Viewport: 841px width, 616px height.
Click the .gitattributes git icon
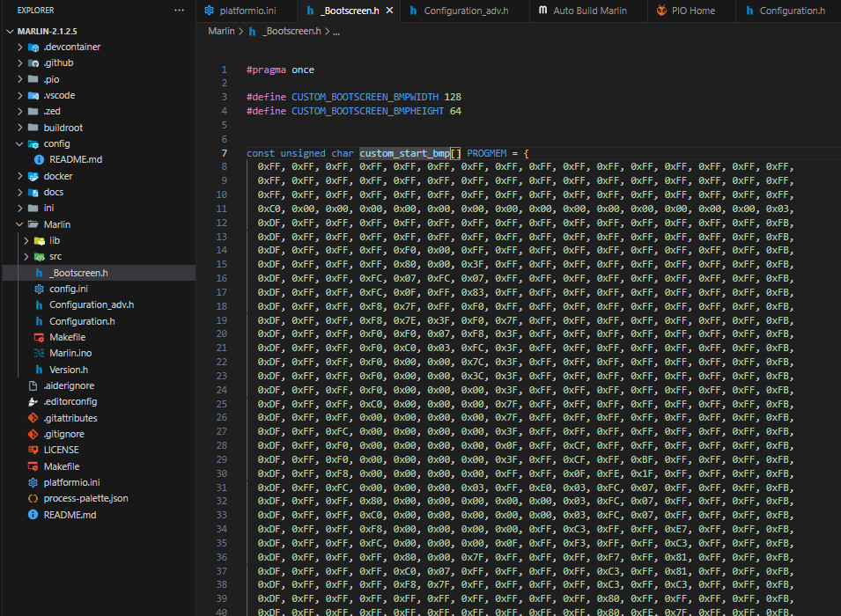33,418
